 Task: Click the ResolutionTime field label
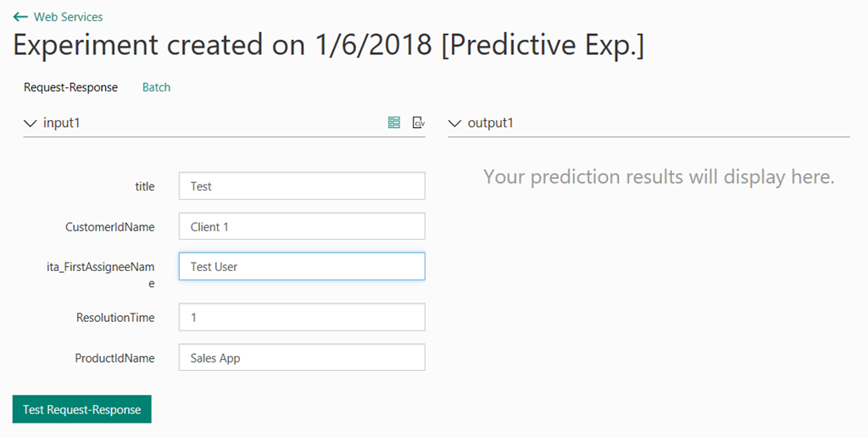click(x=115, y=318)
